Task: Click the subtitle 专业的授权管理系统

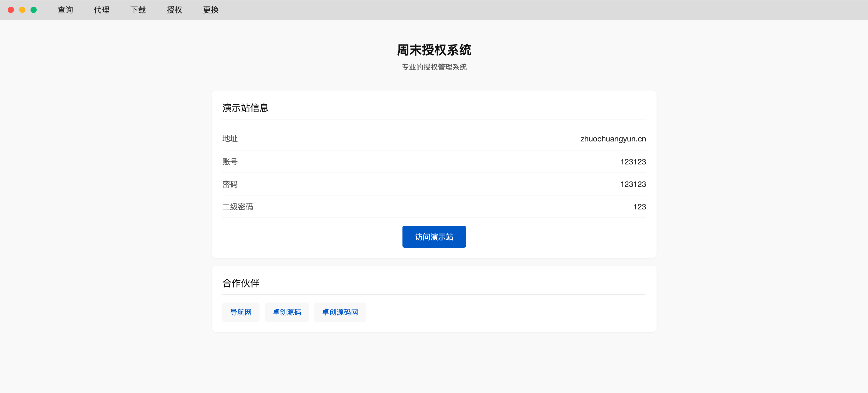Action: (x=434, y=67)
